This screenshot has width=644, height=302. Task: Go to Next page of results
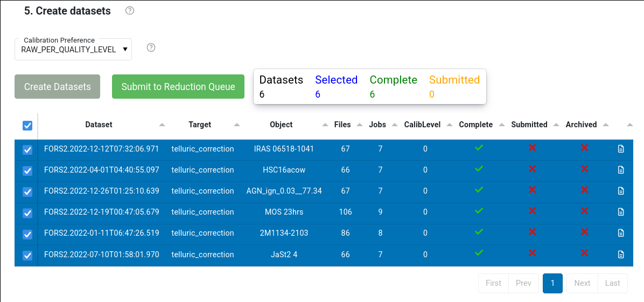(x=583, y=283)
